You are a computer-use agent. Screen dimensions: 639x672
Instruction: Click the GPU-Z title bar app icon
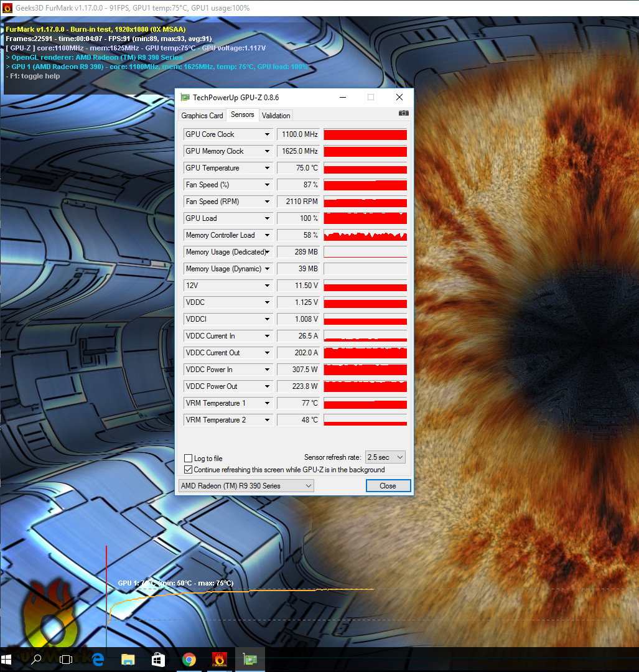[185, 97]
